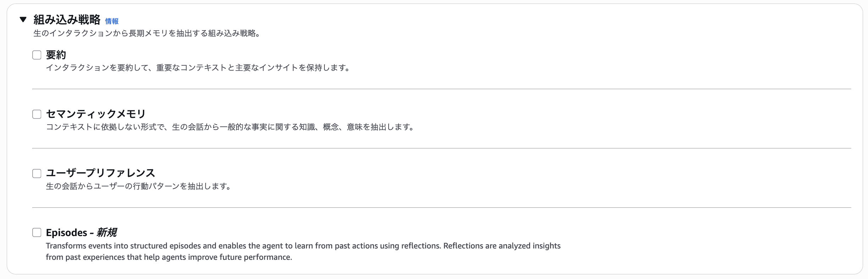Collapse the 組み込み戦略 section triangle
This screenshot has height=279, width=868.
pos(23,20)
